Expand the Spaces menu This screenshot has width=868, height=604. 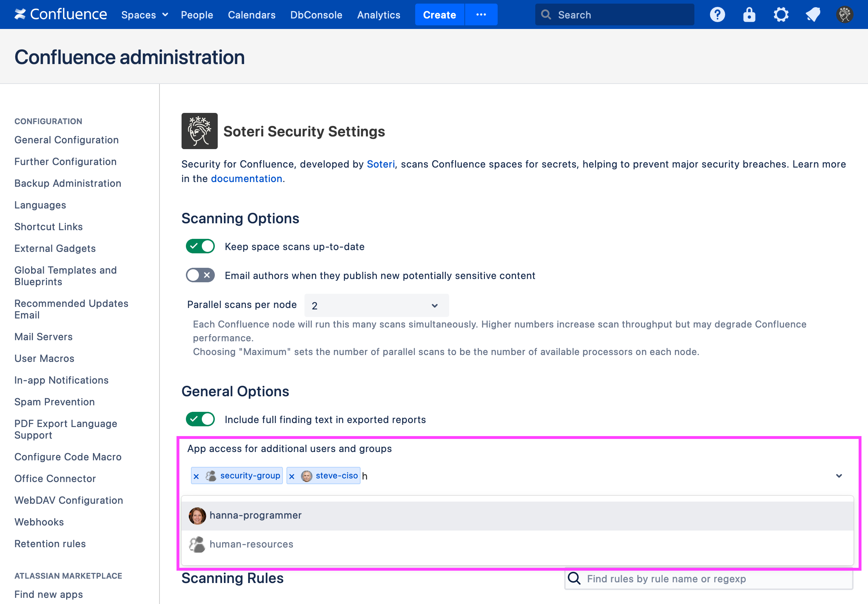(144, 15)
